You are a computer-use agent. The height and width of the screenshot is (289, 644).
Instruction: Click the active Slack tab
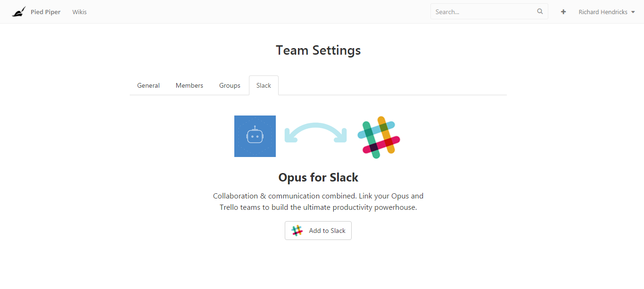(x=264, y=85)
